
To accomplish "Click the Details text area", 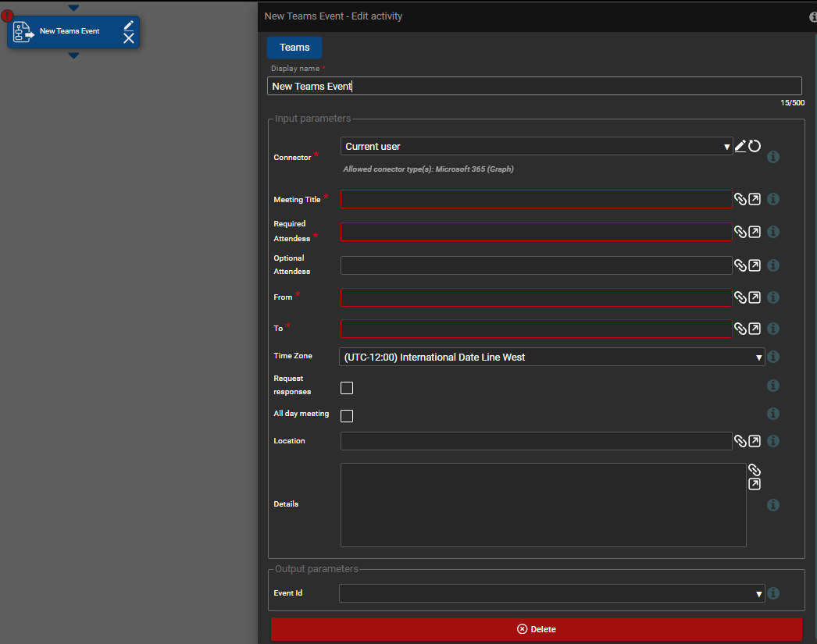I will click(x=543, y=504).
